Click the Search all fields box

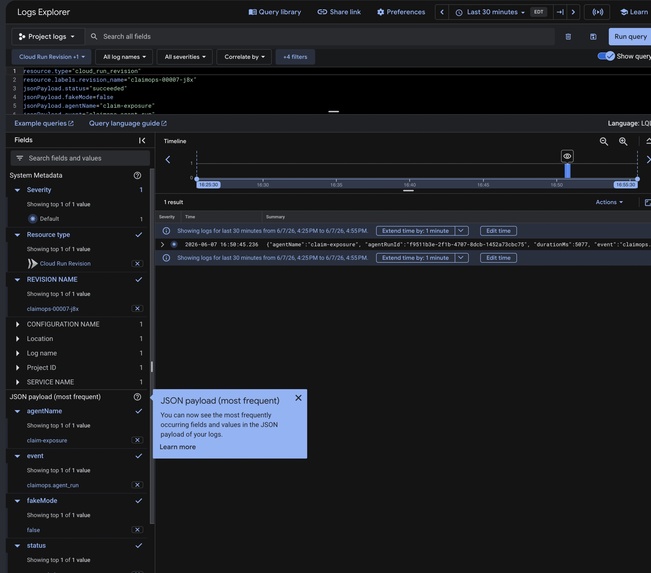click(x=322, y=37)
